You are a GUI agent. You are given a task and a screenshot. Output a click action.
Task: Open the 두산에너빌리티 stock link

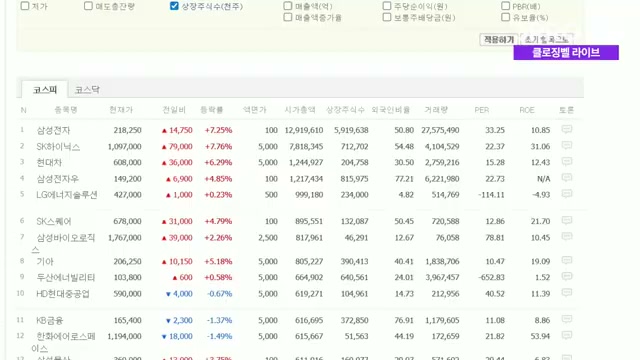pos(66,278)
